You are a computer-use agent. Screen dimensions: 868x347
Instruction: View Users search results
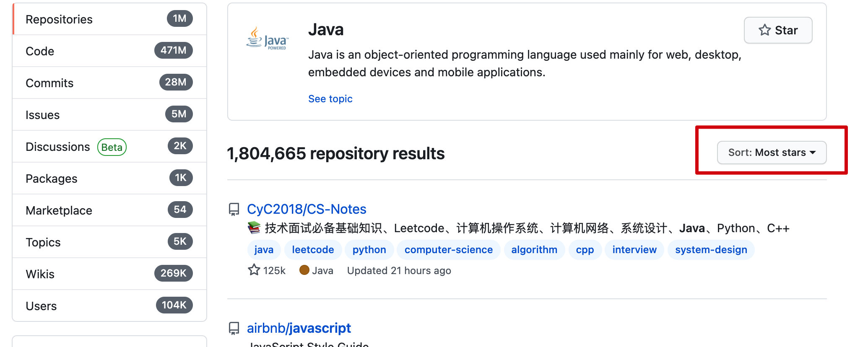tap(41, 306)
